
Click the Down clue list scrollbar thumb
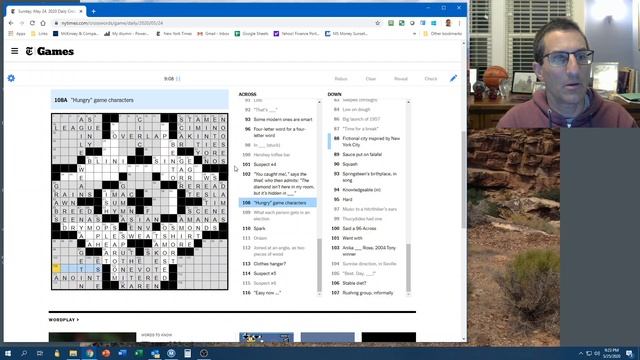click(408, 268)
